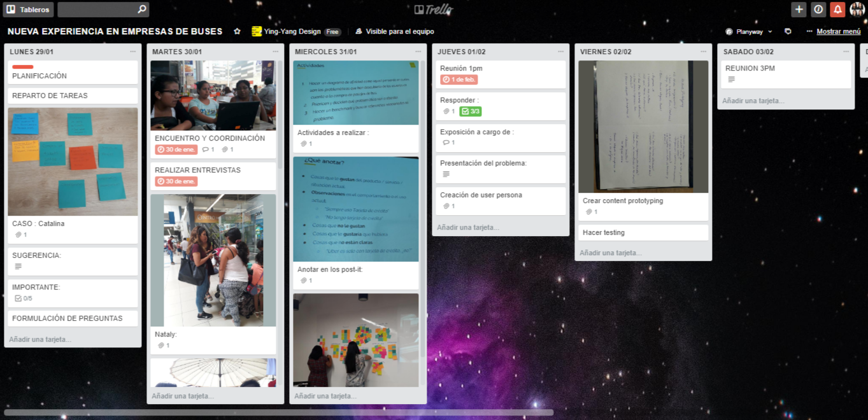Screen dimensions: 868x420
Task: Click description icon on SUGERENCIA card
Action: (x=18, y=267)
